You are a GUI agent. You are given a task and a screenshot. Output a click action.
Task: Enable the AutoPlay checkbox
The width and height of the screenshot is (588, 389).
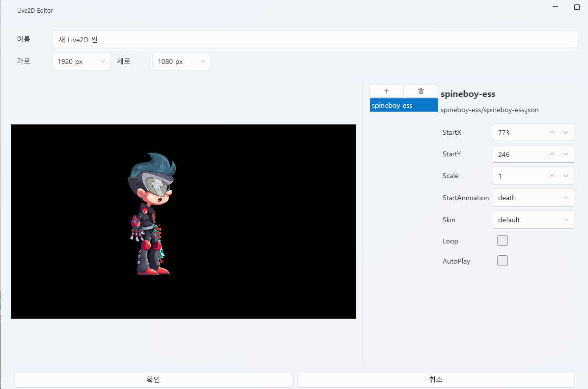coord(502,261)
